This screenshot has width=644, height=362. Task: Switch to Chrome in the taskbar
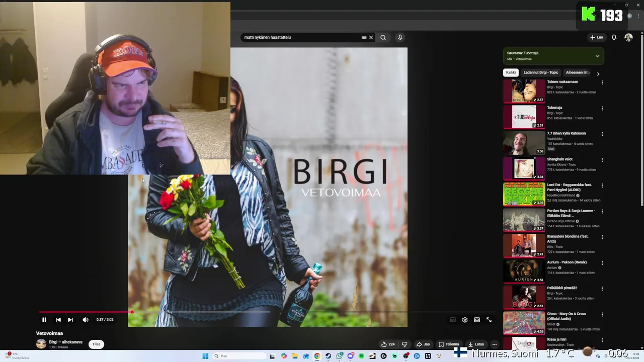[317, 356]
